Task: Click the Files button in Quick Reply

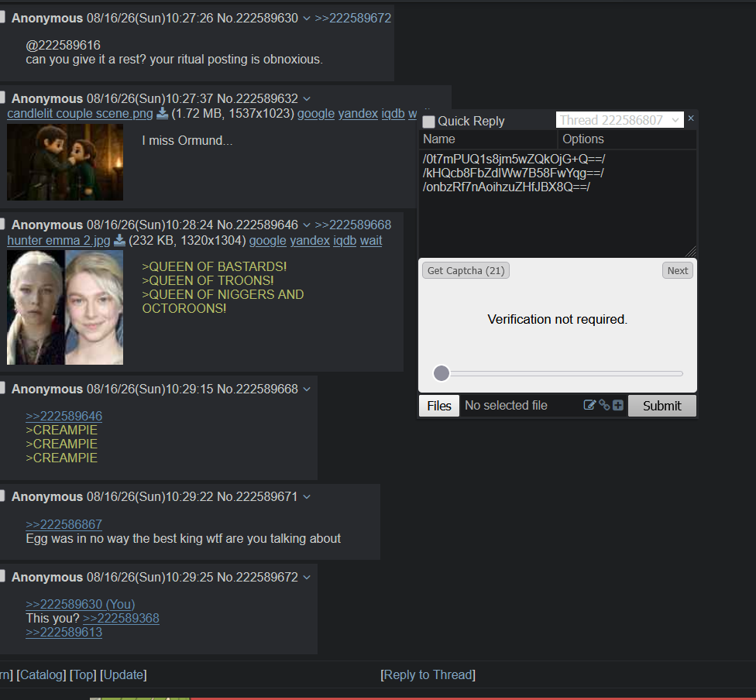Action: (x=439, y=406)
